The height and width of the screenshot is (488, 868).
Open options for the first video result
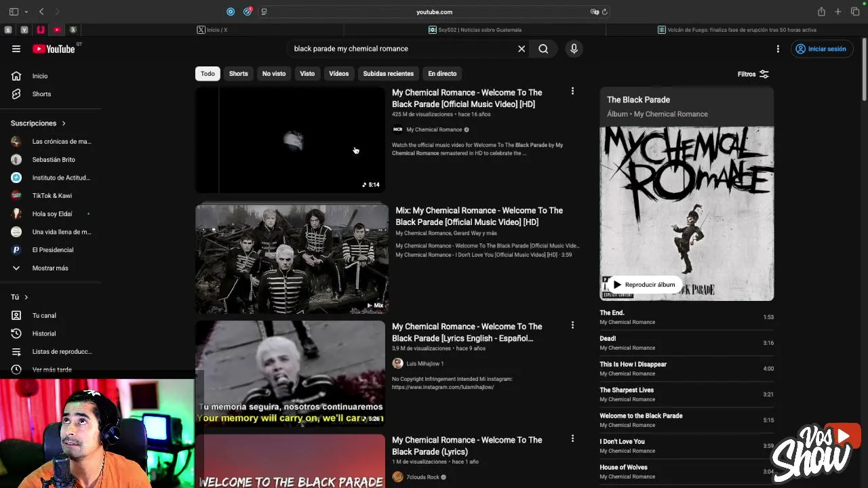pos(572,91)
